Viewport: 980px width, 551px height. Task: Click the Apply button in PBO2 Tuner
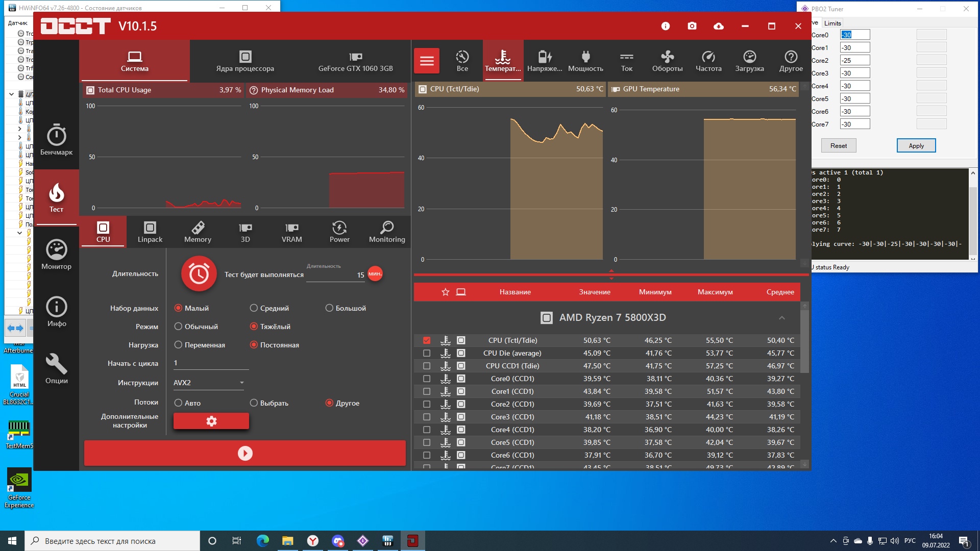pyautogui.click(x=916, y=145)
